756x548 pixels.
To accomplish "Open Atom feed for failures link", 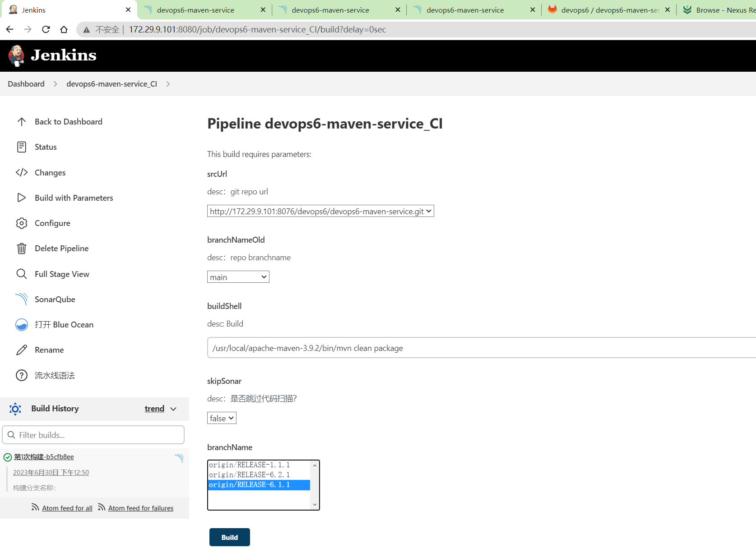I will (141, 508).
